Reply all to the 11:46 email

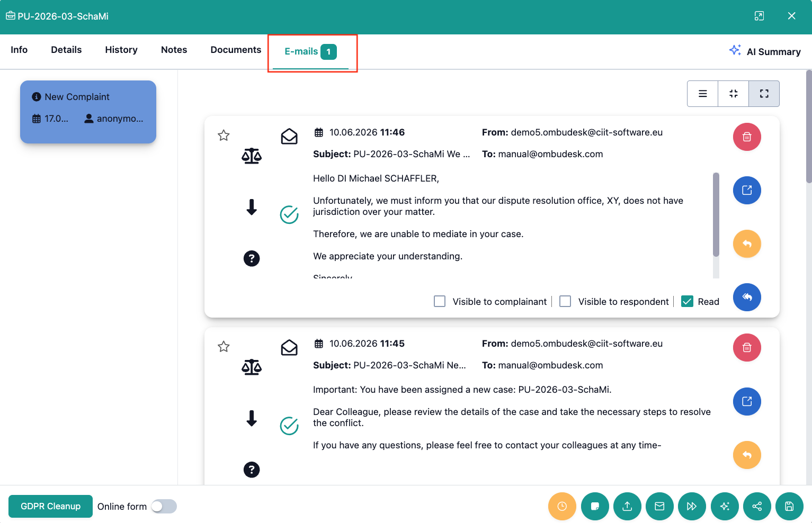pos(747,297)
